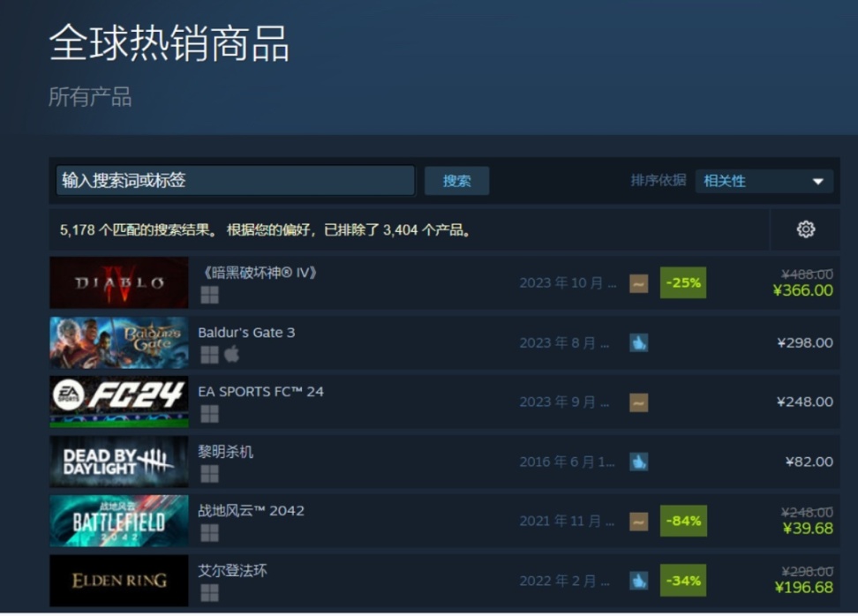Click the mixed review icon for EA SPORTS FC 24
Image resolution: width=858 pixels, height=616 pixels.
pos(638,402)
